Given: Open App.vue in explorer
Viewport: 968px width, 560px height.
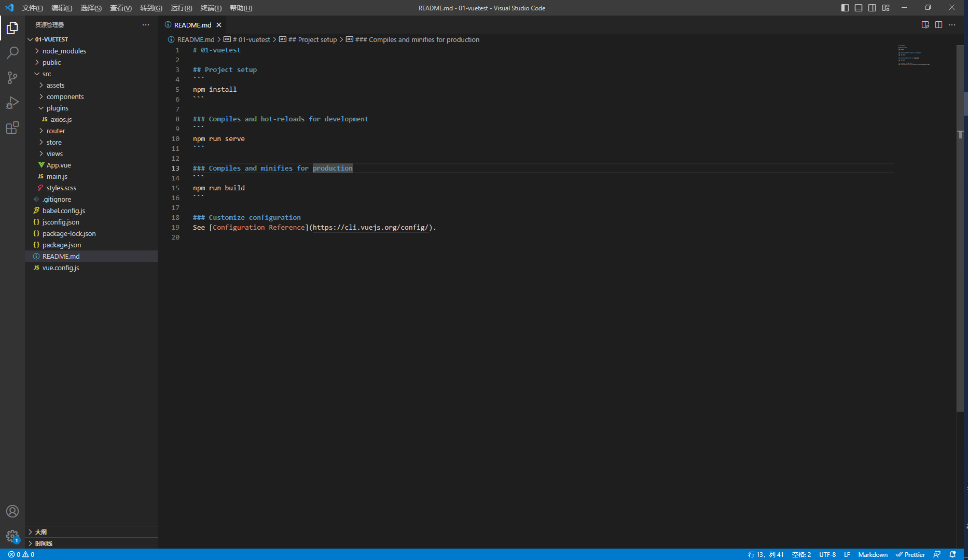Looking at the screenshot, I should 91,165.
